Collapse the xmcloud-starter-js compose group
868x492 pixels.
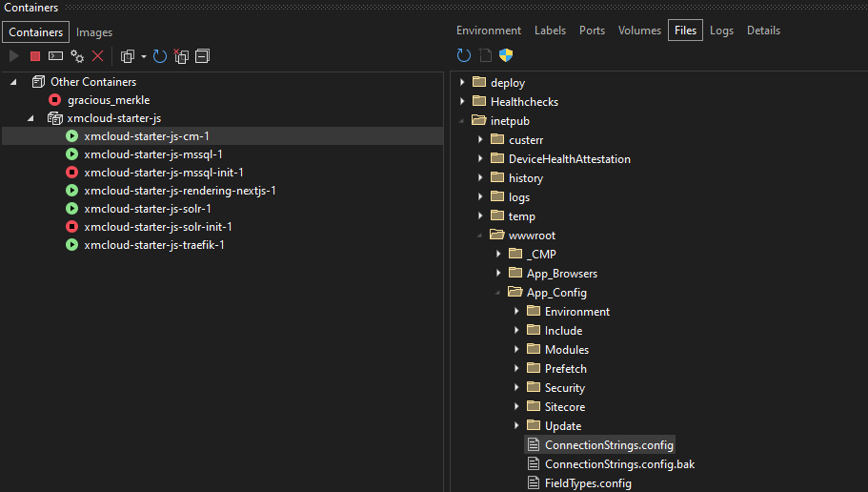[30, 118]
